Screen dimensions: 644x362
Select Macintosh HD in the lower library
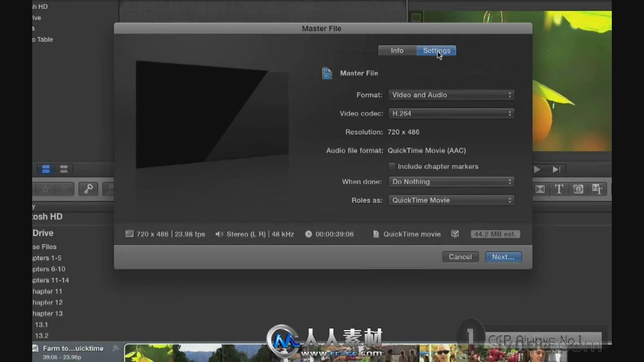(x=47, y=216)
